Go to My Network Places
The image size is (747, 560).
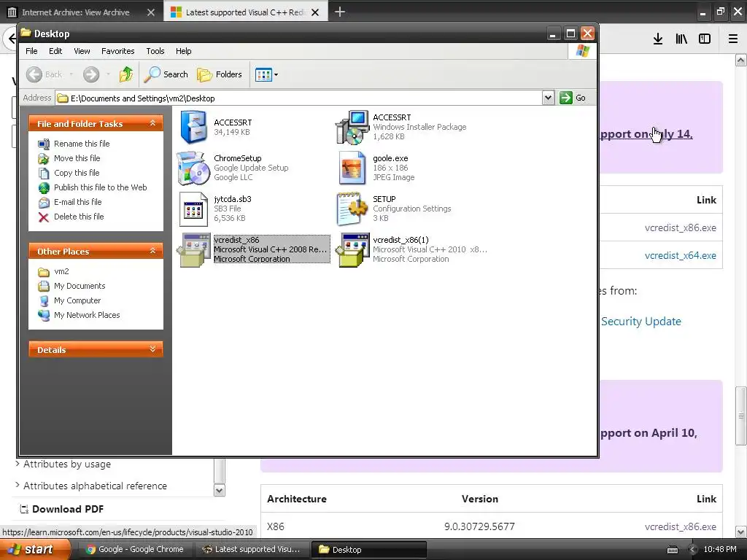pyautogui.click(x=87, y=315)
